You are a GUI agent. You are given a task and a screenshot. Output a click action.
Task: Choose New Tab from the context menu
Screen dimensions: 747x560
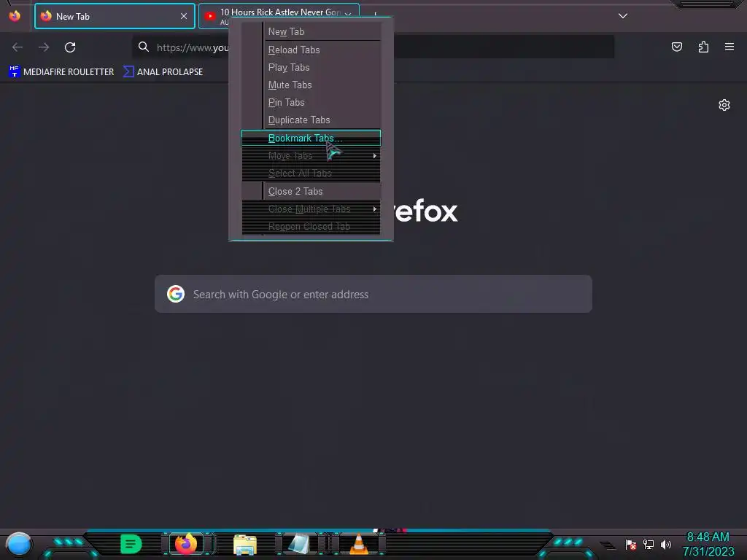coord(311,31)
